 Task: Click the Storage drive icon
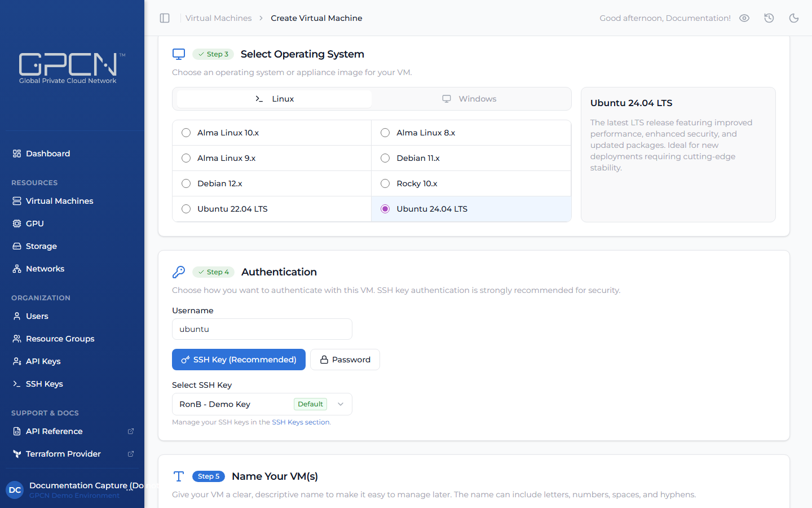[17, 246]
